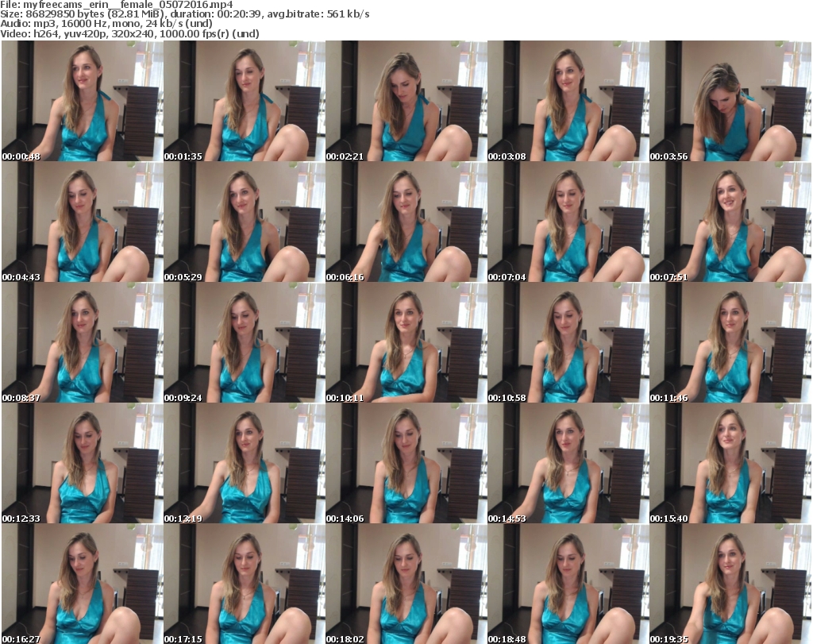
Task: Open the frame at 00:04:43
Action: [82, 222]
